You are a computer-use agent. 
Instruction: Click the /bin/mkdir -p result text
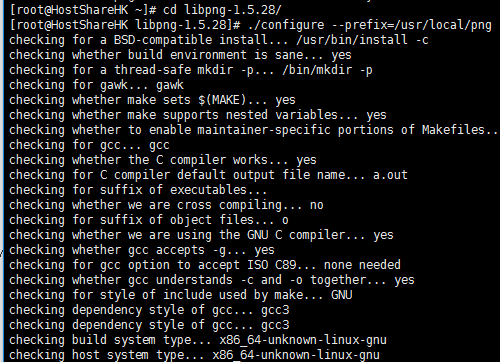pyautogui.click(x=327, y=70)
